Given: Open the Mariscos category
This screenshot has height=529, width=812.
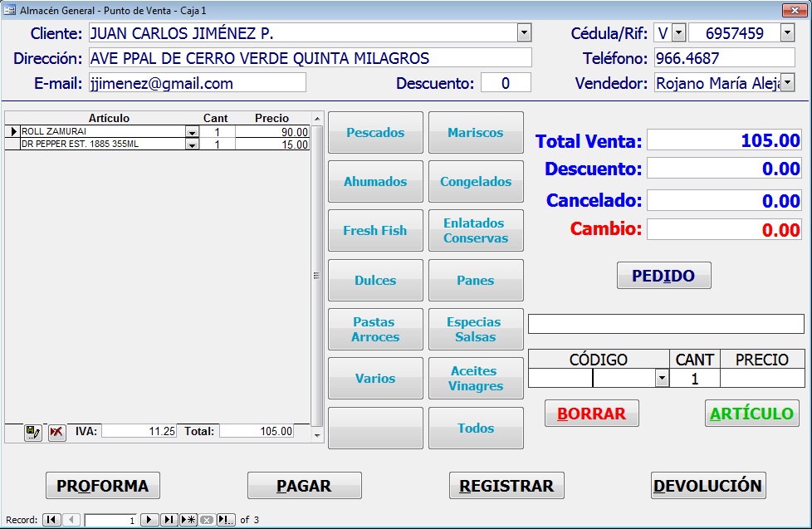Looking at the screenshot, I should [x=476, y=133].
